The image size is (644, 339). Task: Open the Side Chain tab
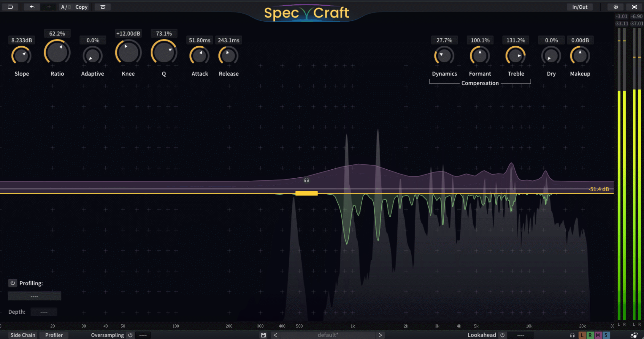(x=23, y=335)
